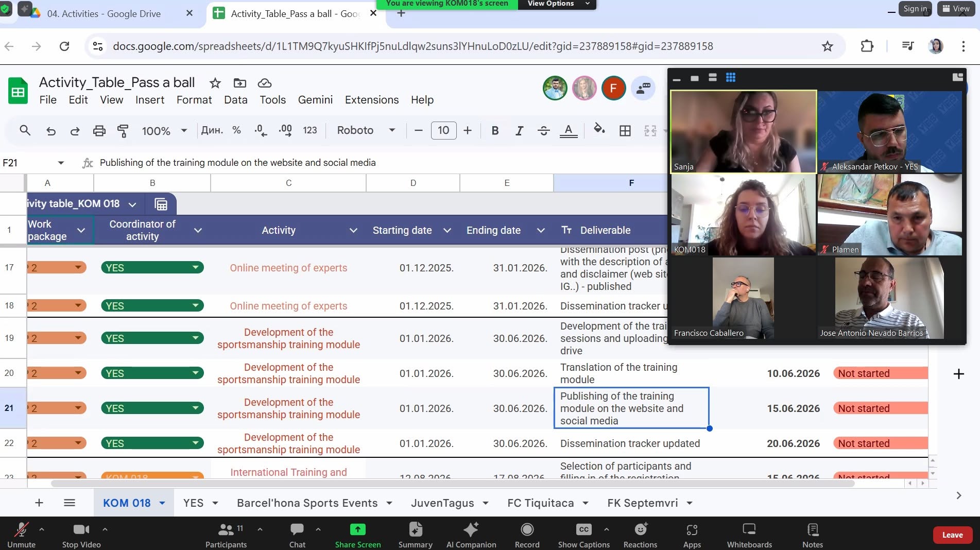Open the Extensions menu

[372, 100]
